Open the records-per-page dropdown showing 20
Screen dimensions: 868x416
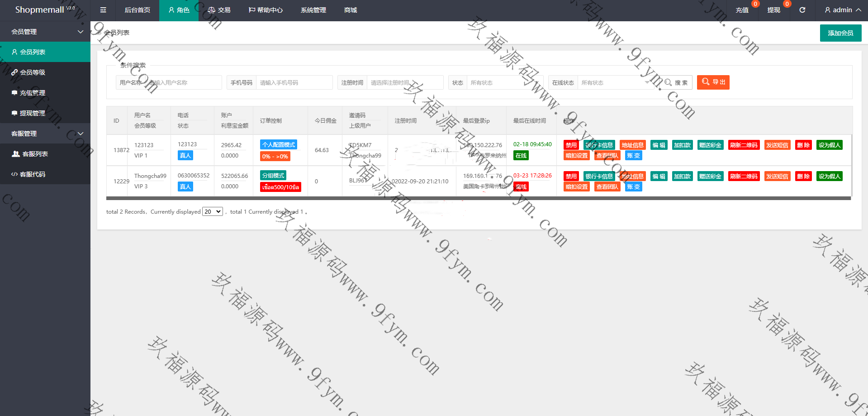[x=212, y=211]
